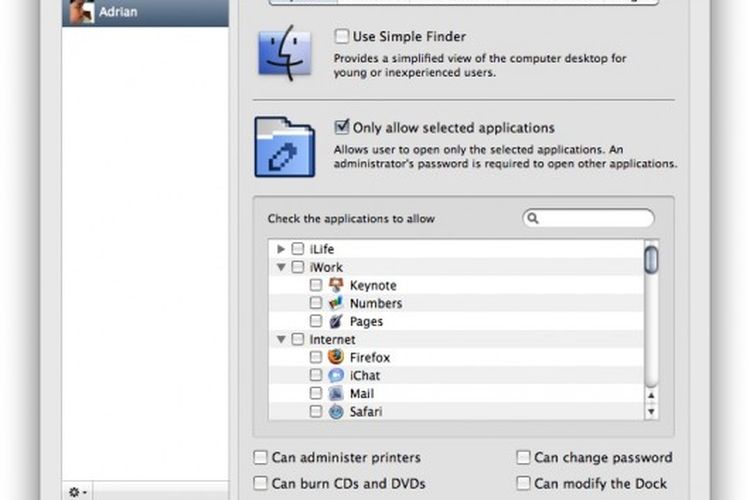Click the application list scrollbar thumb
The height and width of the screenshot is (500, 750).
[x=651, y=260]
